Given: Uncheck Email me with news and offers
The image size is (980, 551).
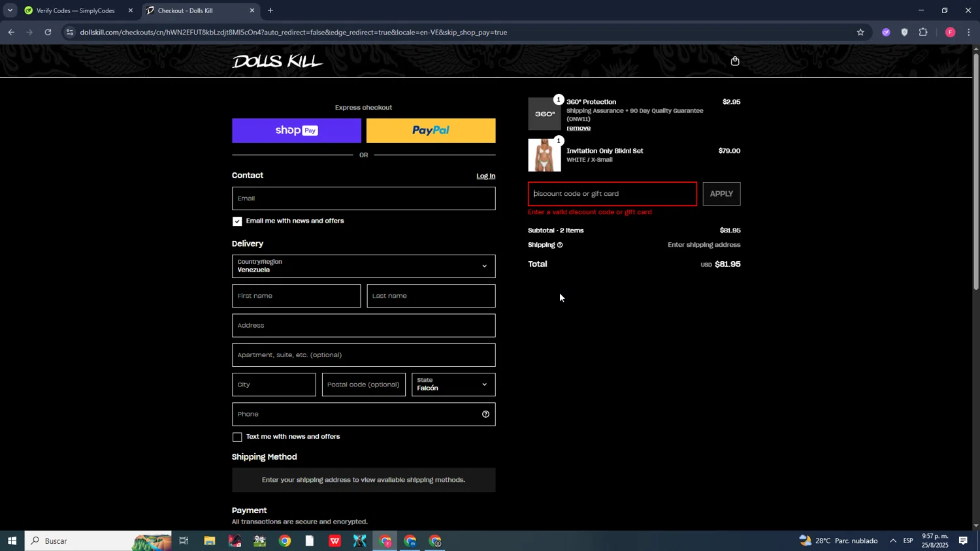Looking at the screenshot, I should click(x=237, y=221).
